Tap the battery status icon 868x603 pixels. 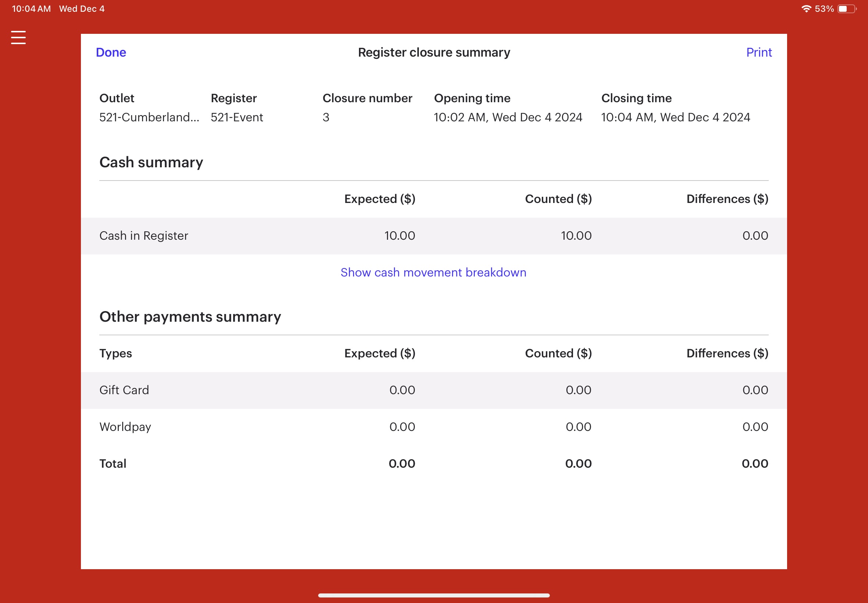(x=847, y=9)
